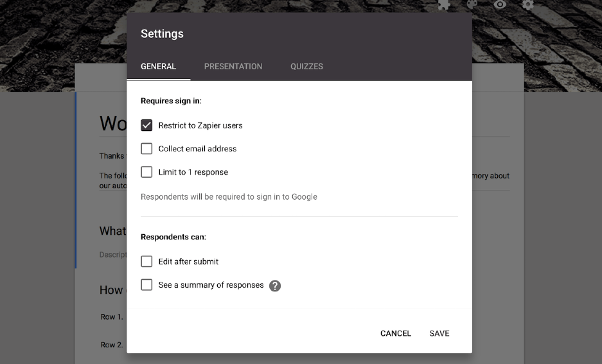Click the "Requires sign in:" heading
This screenshot has width=602, height=364.
[x=171, y=101]
